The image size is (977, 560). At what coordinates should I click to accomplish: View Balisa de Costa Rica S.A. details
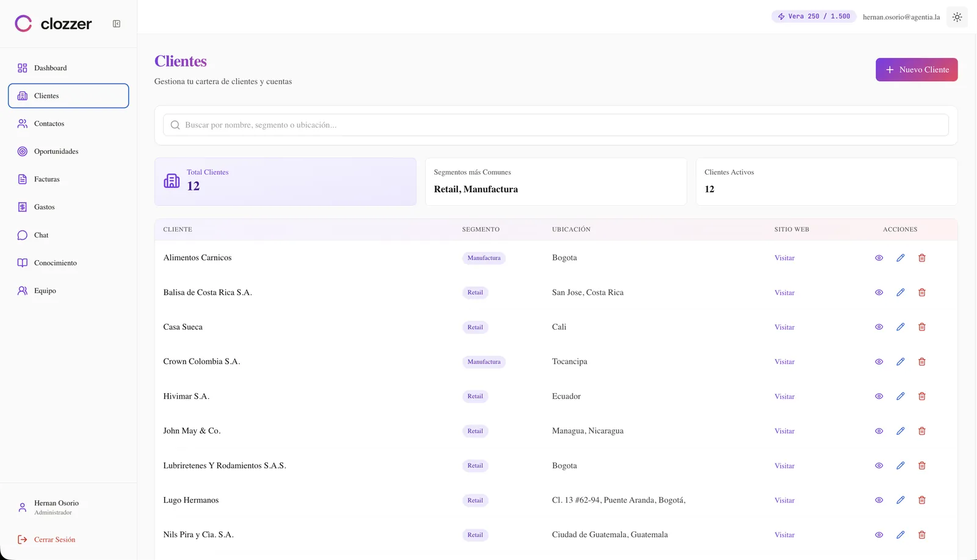pyautogui.click(x=879, y=293)
